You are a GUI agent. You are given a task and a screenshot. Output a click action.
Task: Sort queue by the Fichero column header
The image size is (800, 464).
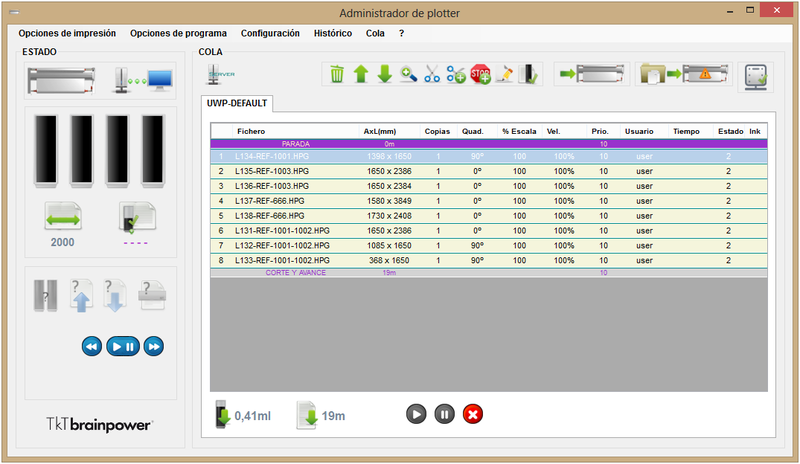click(x=251, y=131)
